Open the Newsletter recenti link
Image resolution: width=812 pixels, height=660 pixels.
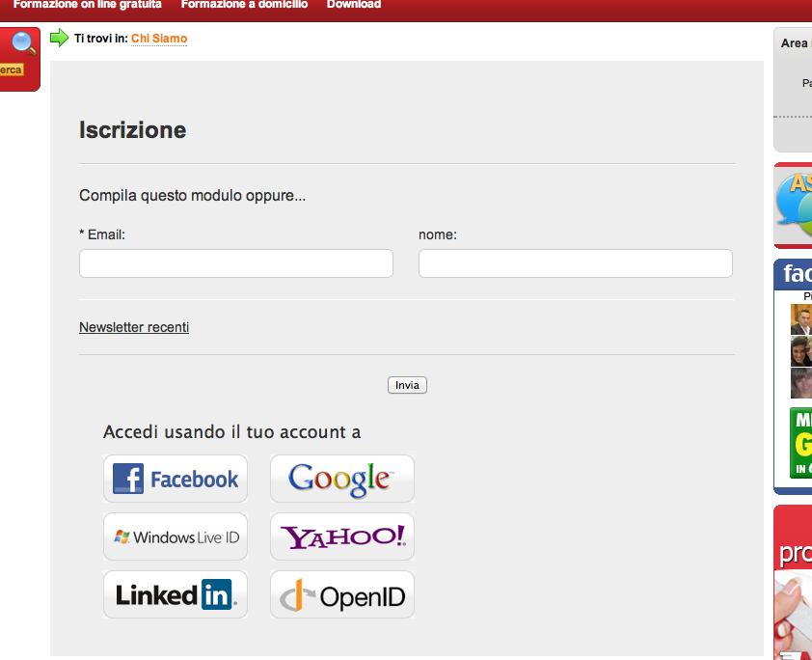click(x=134, y=327)
